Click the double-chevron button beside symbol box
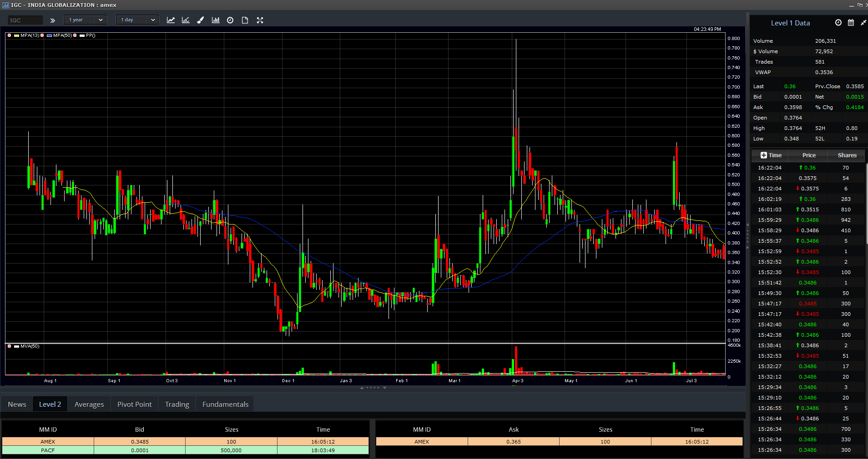868x459 pixels. pyautogui.click(x=53, y=20)
